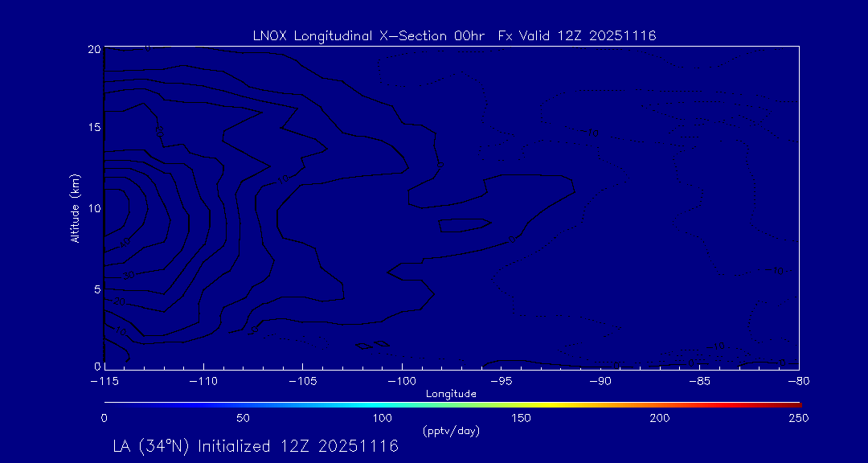The width and height of the screenshot is (868, 463).
Task: Click the "40" contour line label
Action: (x=125, y=242)
